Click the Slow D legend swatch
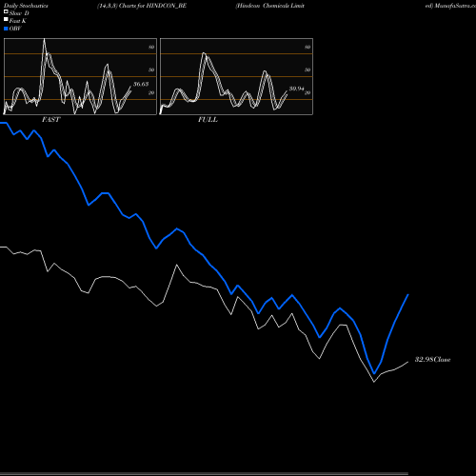476x476 pixels. click(x=6, y=11)
